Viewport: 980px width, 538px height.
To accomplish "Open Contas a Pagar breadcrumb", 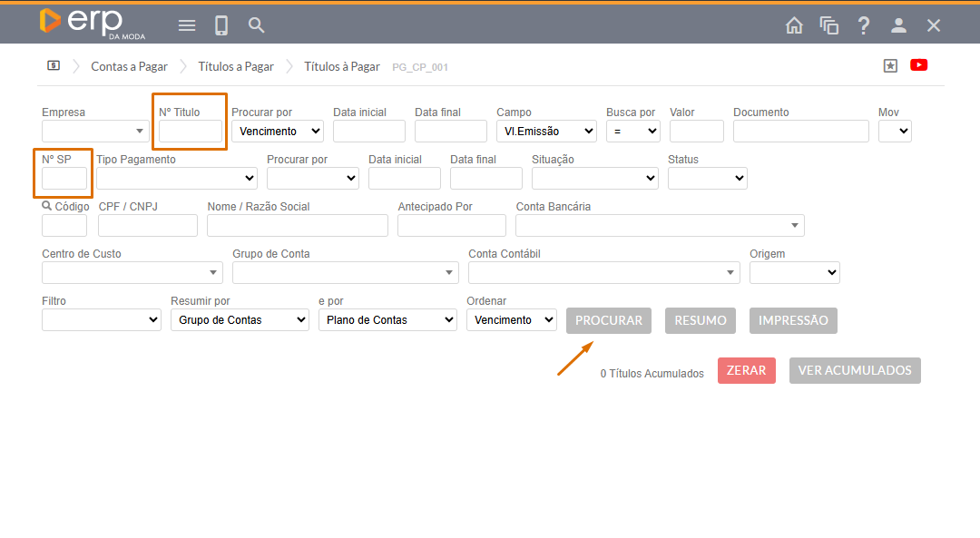I will (x=129, y=66).
